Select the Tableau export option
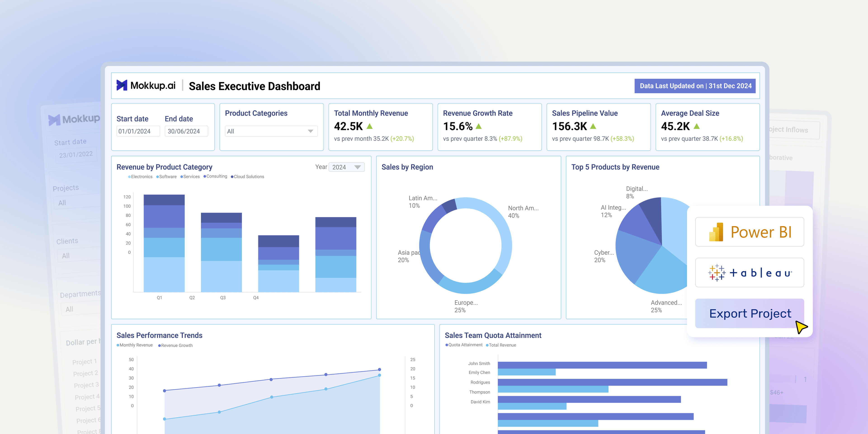 (750, 273)
